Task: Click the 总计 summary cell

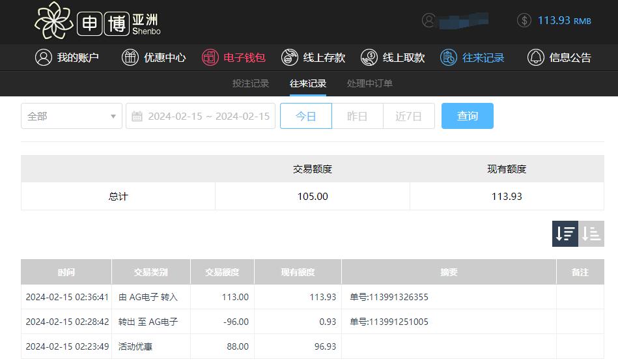Action: pos(119,196)
